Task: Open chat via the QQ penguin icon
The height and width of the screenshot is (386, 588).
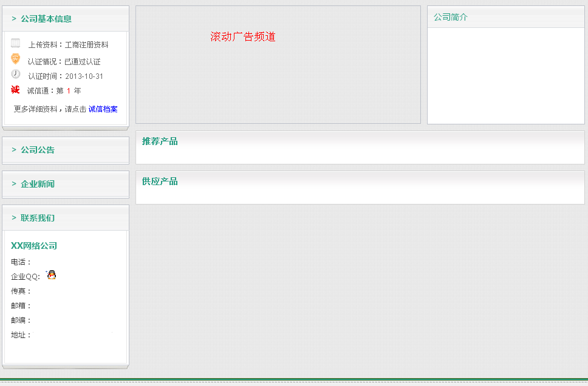Action: [51, 275]
